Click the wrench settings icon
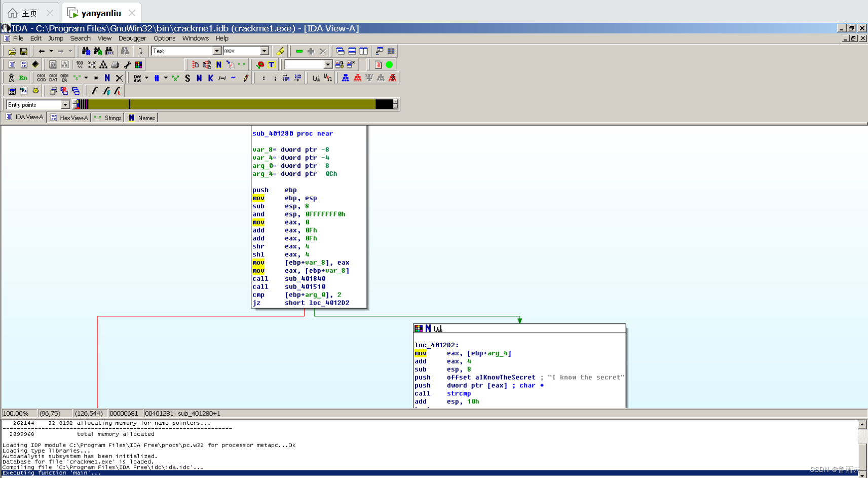Screen dimensions: 868x478 (127, 64)
